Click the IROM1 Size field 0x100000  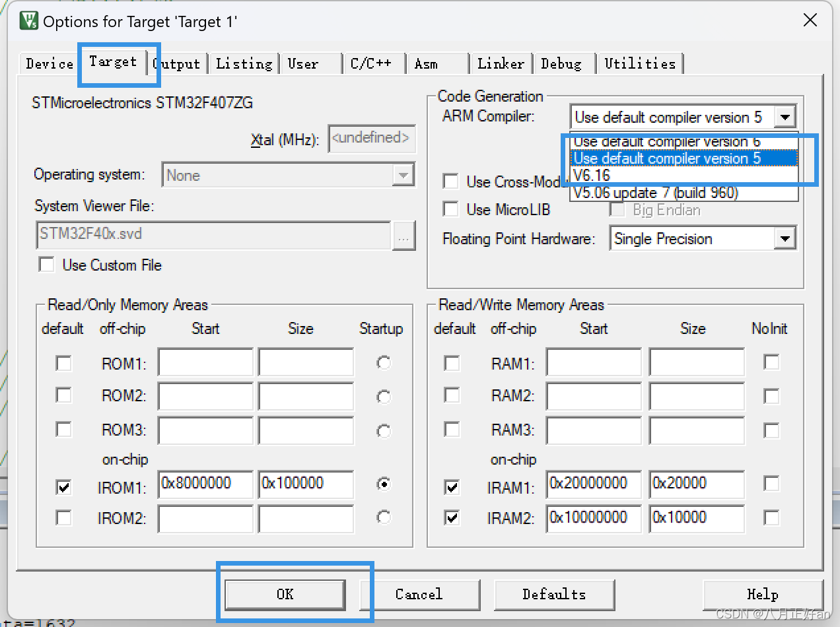coord(306,484)
